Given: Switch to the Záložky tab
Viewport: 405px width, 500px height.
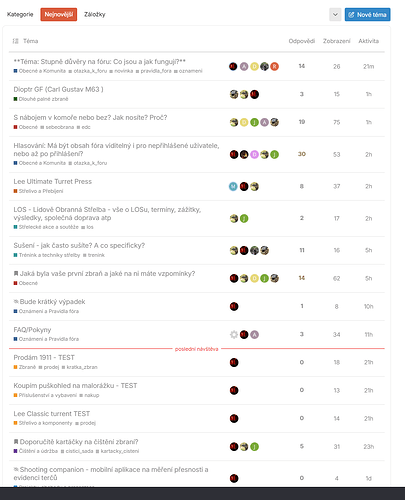Looking at the screenshot, I should click(95, 14).
